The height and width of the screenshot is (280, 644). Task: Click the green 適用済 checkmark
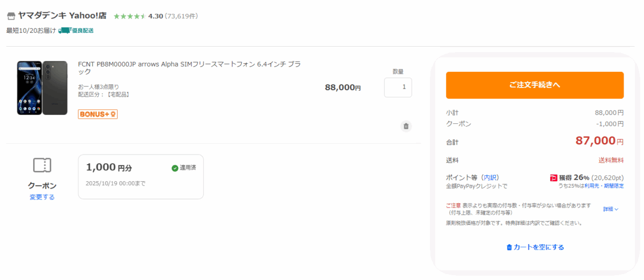click(x=175, y=168)
